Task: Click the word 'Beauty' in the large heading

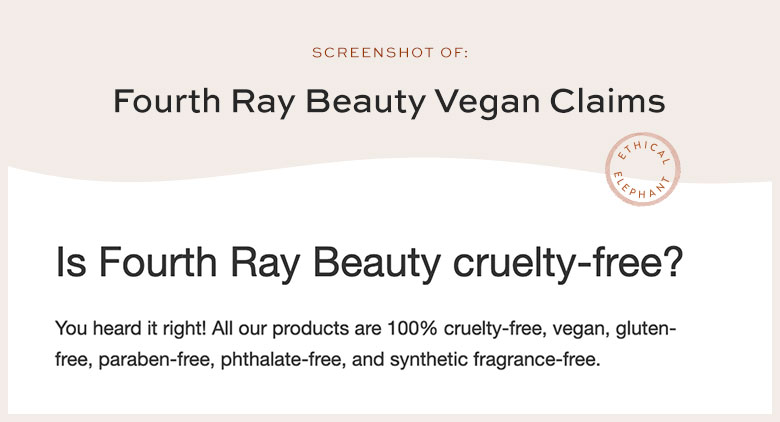Action: click(377, 264)
